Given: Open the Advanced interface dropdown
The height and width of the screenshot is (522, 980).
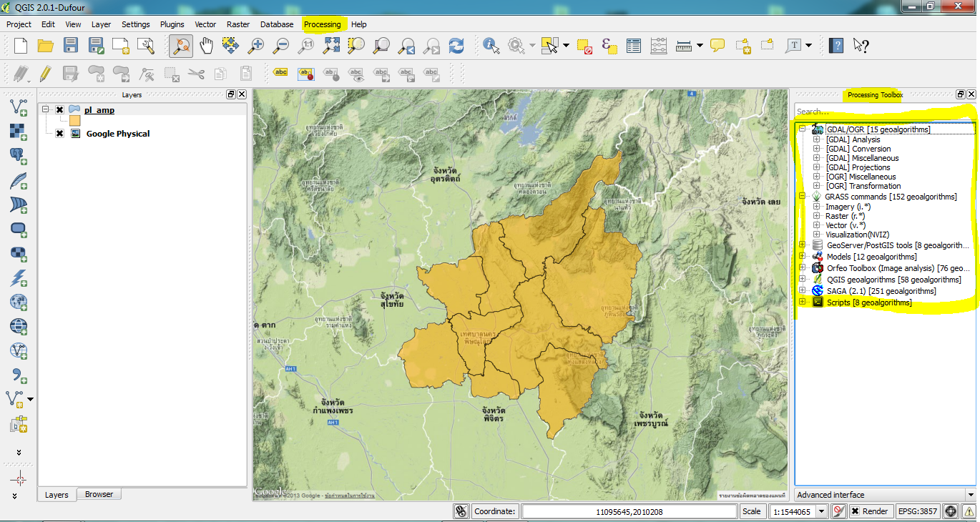Looking at the screenshot, I should [885, 495].
